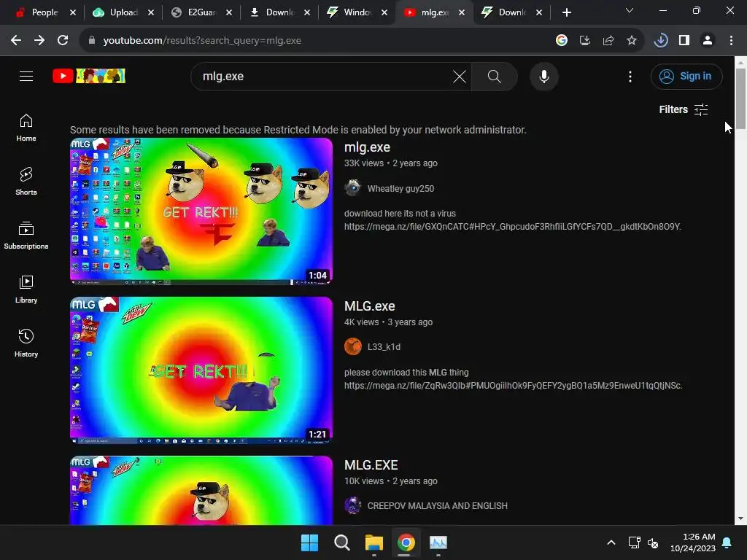Bookmark this tab with star icon
This screenshot has height=560, width=747.
click(631, 41)
